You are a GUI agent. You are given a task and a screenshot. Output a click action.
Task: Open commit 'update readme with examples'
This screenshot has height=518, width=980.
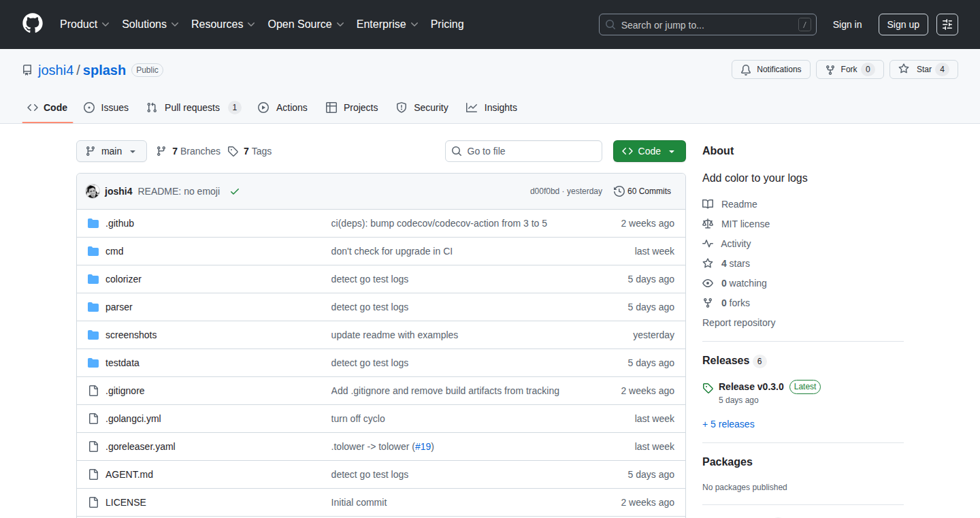click(395, 335)
